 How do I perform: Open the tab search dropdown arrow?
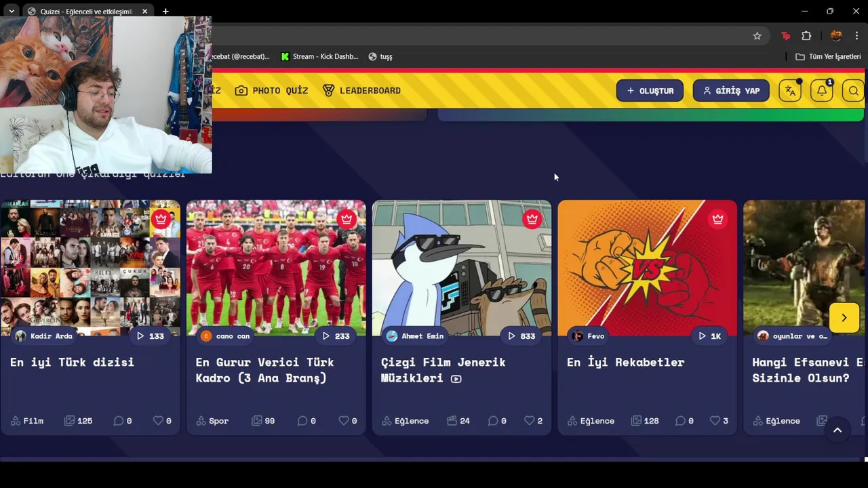pos(12,12)
